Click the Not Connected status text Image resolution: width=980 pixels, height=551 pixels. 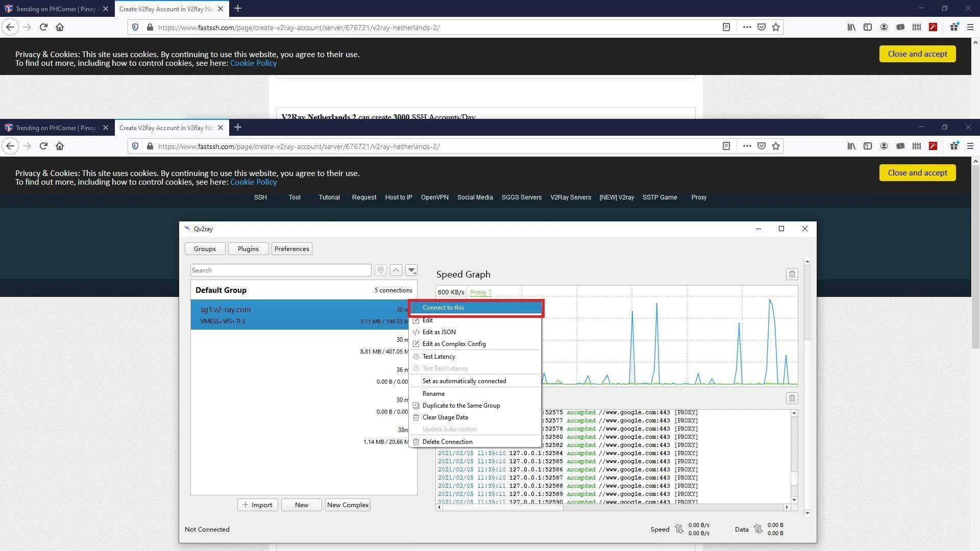[207, 530]
